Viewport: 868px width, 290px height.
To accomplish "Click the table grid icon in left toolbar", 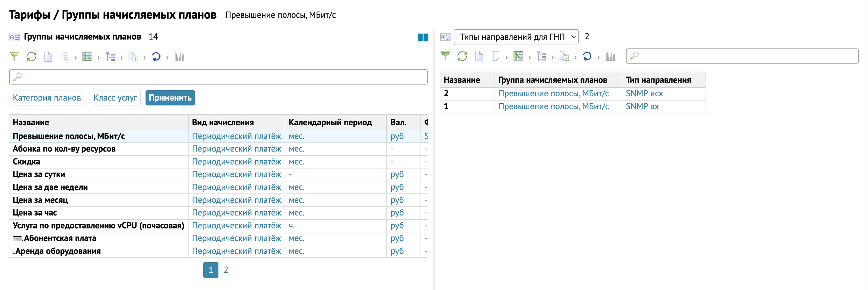I will point(87,56).
